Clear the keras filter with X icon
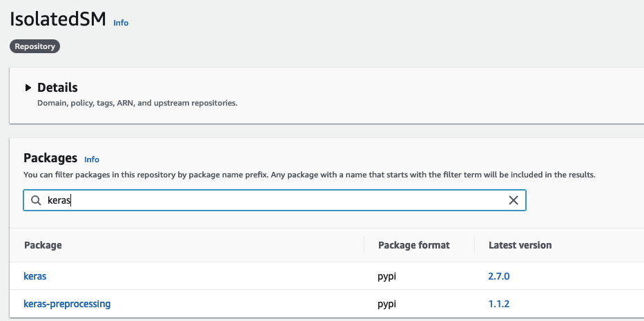 click(x=513, y=200)
